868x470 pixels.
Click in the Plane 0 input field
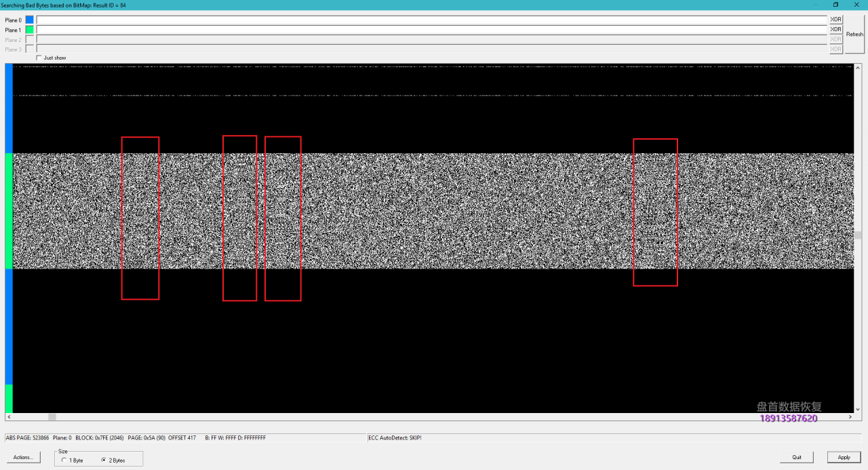431,20
